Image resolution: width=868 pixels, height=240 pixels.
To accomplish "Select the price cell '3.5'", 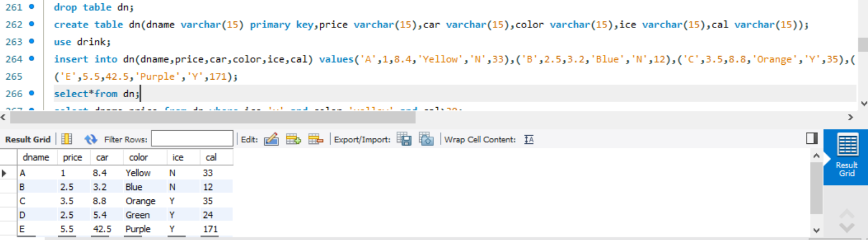I will pyautogui.click(x=74, y=201).
